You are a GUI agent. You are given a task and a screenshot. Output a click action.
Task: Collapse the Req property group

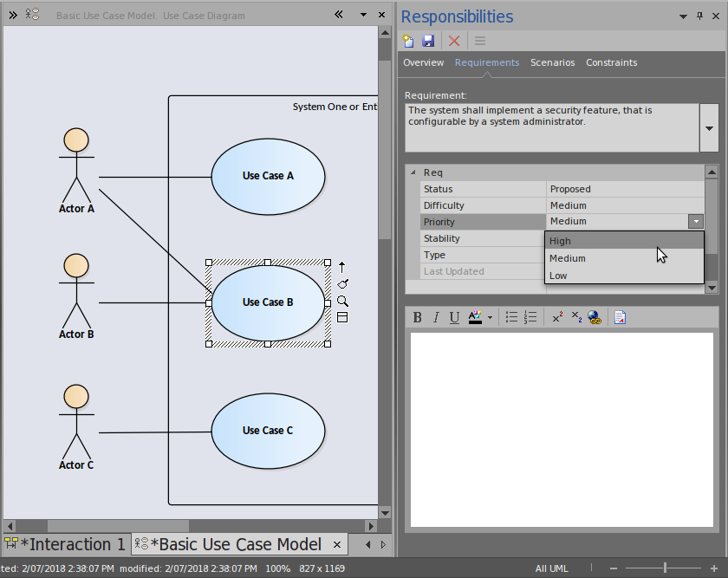[413, 172]
